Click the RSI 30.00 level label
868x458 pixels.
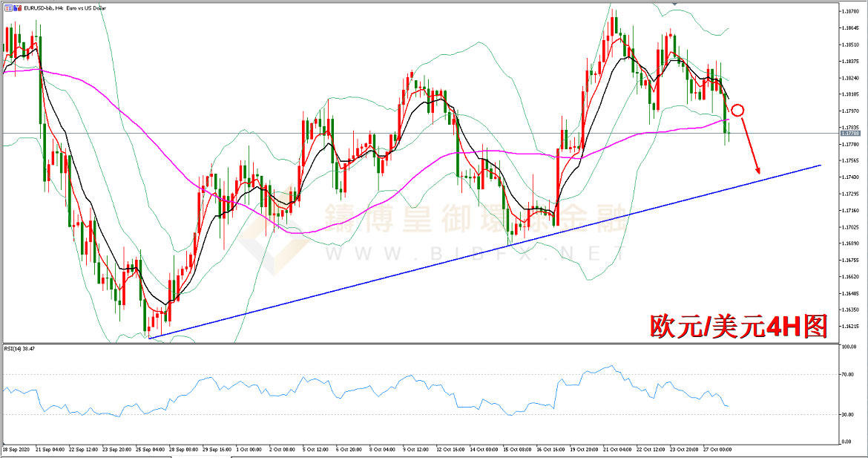click(847, 414)
